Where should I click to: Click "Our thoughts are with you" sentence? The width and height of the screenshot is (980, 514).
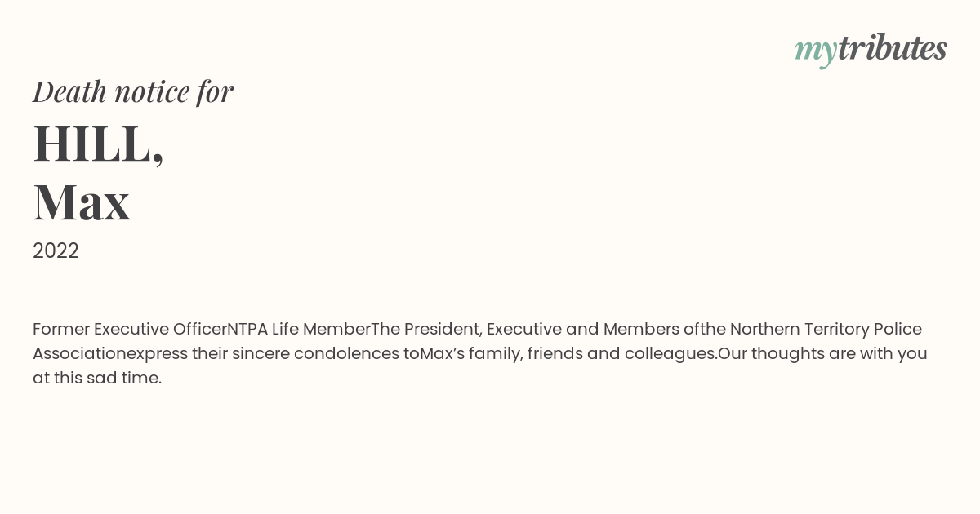(822, 354)
